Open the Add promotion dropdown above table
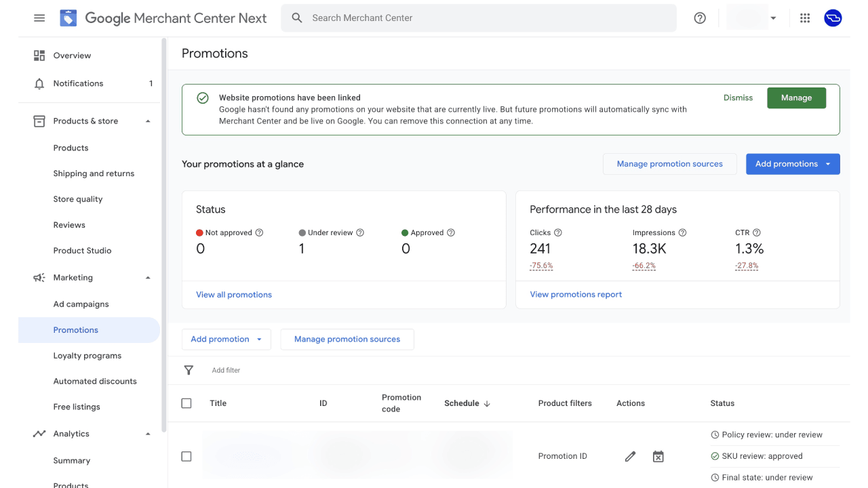This screenshot has height=488, width=868. point(226,340)
